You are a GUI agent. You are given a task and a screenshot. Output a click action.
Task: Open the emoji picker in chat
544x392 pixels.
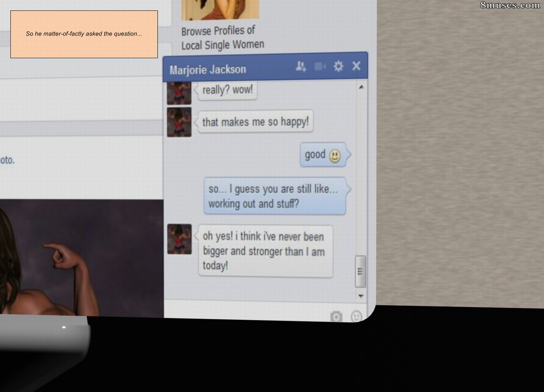(x=356, y=316)
